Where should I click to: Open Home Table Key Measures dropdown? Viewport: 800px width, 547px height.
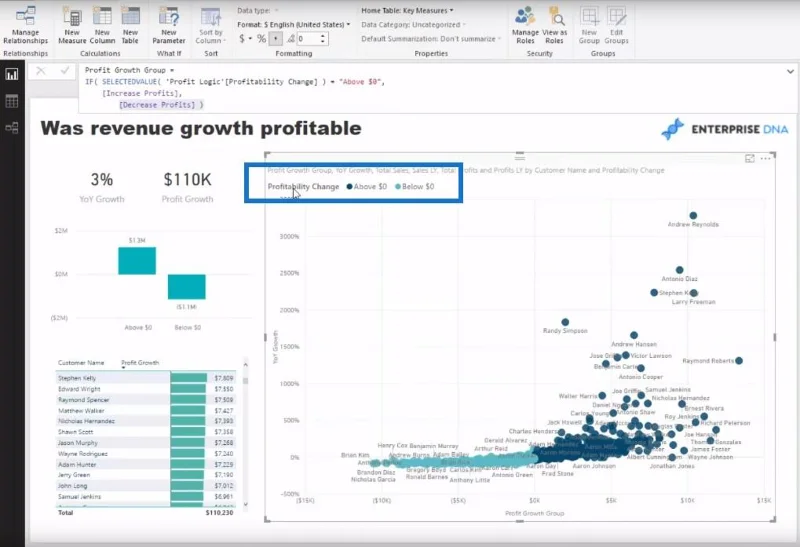[x=407, y=10]
